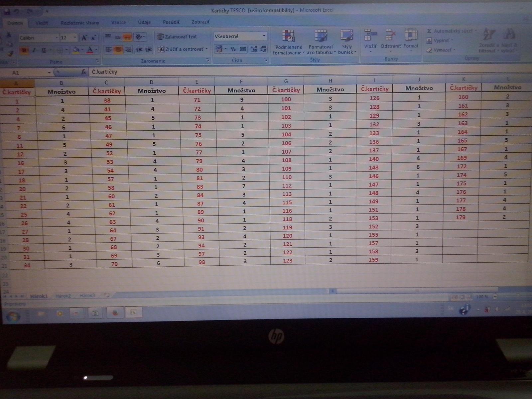Open the Hárok2 sheet tab
This screenshot has height=399, width=532.
coord(63,296)
